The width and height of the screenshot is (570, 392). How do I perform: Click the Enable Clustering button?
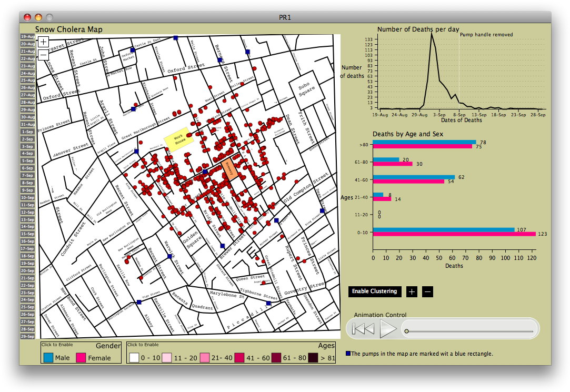coord(374,292)
